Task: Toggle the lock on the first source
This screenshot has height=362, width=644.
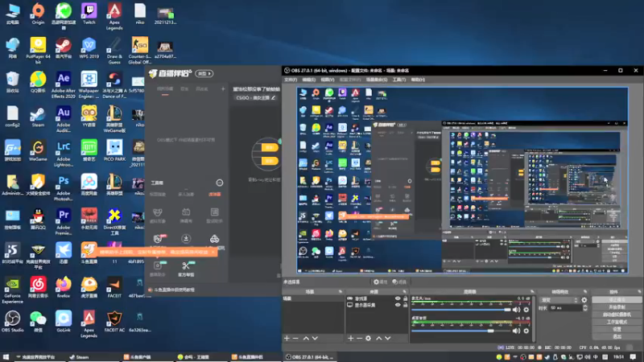Action: [x=406, y=298]
